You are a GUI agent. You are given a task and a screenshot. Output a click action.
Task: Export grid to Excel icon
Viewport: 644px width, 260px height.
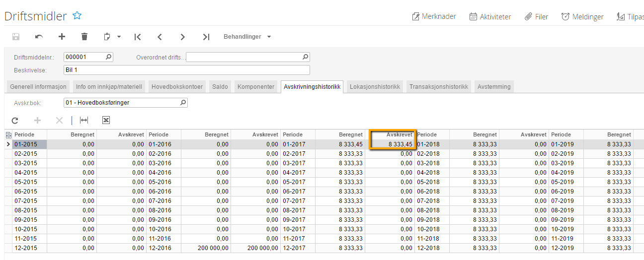[x=106, y=120]
